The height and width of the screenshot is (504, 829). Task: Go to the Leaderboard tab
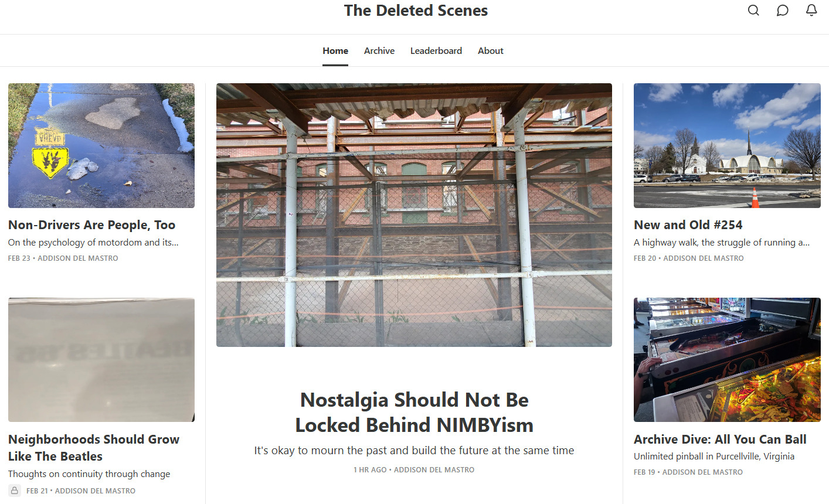pos(436,51)
